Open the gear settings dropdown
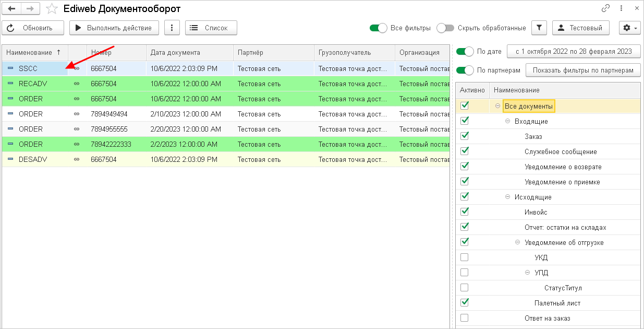The width and height of the screenshot is (644, 329). [629, 28]
